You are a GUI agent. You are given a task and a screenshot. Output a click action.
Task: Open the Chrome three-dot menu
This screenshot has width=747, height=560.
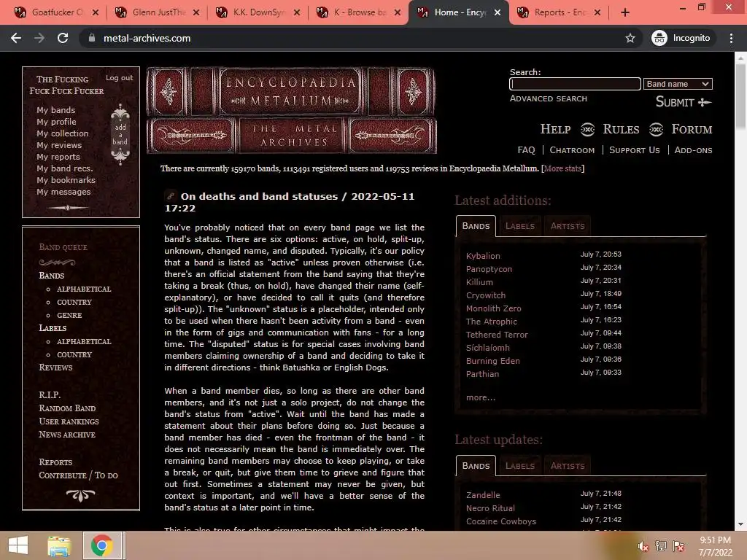pos(731,38)
